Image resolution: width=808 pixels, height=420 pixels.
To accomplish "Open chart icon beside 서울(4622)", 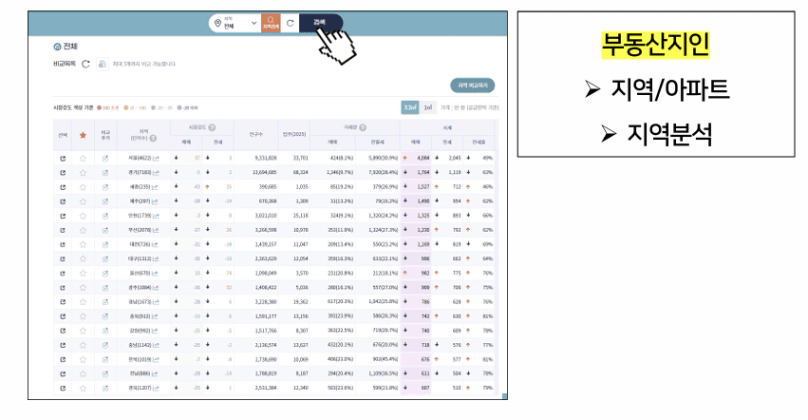I will [x=156, y=158].
